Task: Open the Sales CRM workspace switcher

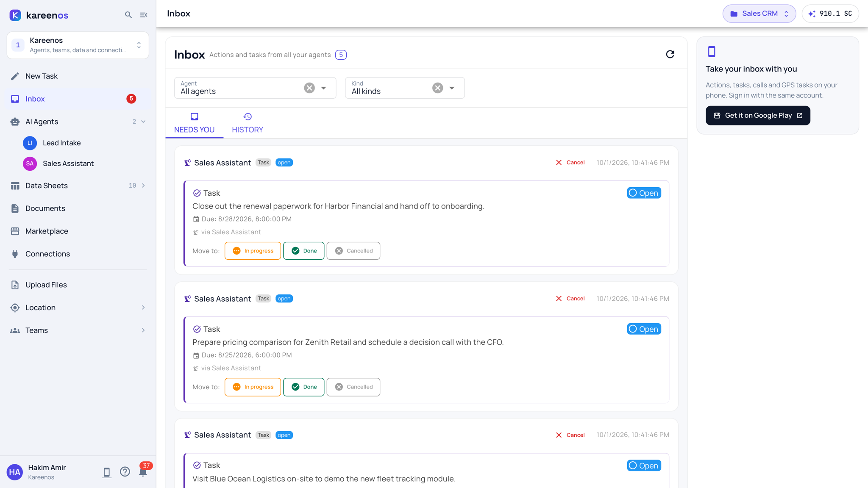Action: (x=759, y=14)
